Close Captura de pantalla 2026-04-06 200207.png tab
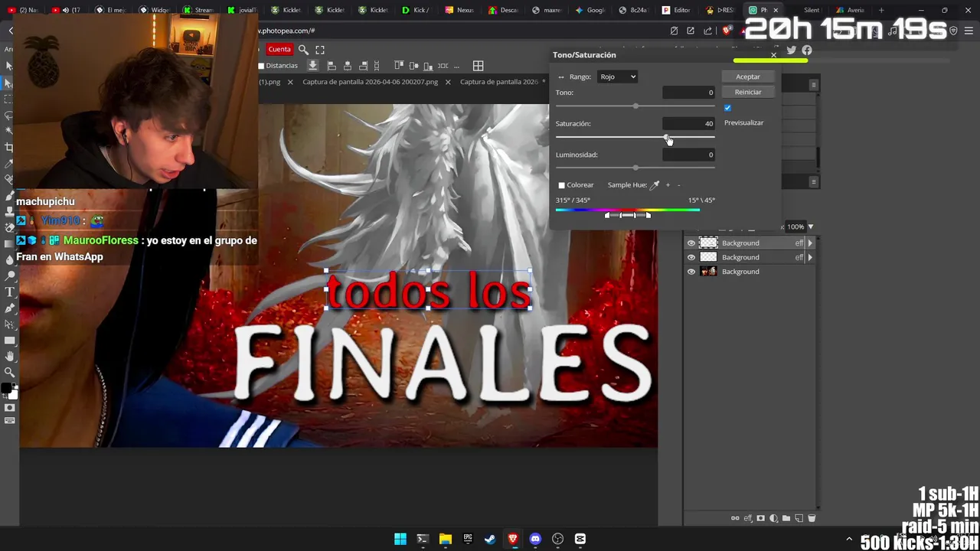The width and height of the screenshot is (980, 551). coord(448,82)
